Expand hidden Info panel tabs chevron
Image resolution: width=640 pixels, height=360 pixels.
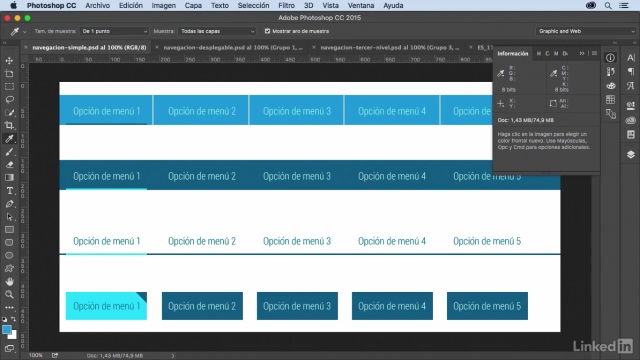(x=582, y=53)
